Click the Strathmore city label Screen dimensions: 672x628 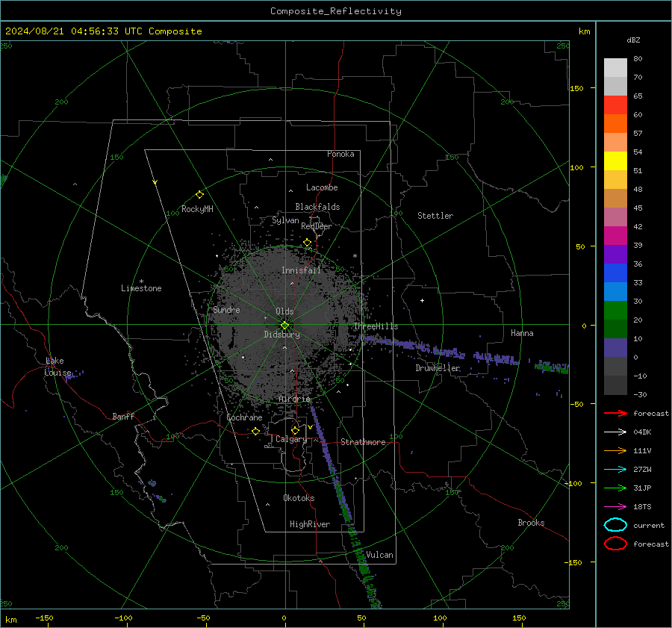pyautogui.click(x=363, y=442)
